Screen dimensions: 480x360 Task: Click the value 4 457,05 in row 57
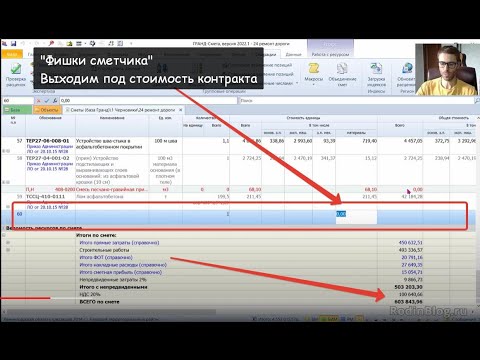coord(411,141)
